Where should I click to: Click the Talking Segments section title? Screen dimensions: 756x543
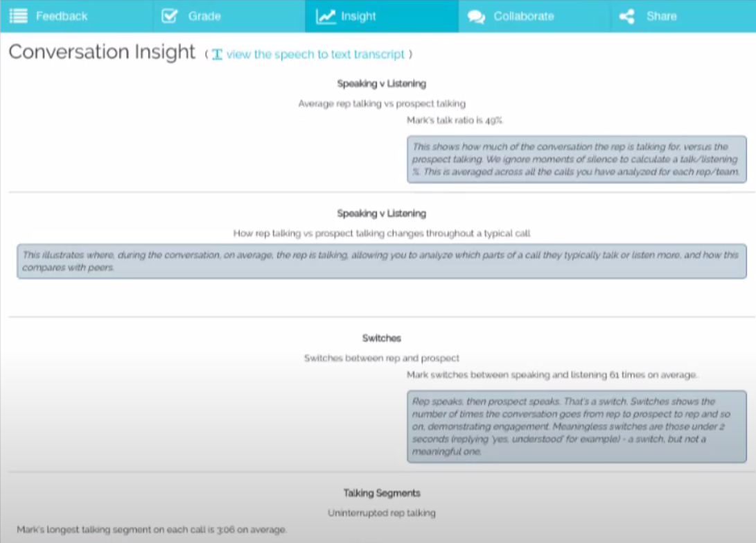[x=381, y=493]
